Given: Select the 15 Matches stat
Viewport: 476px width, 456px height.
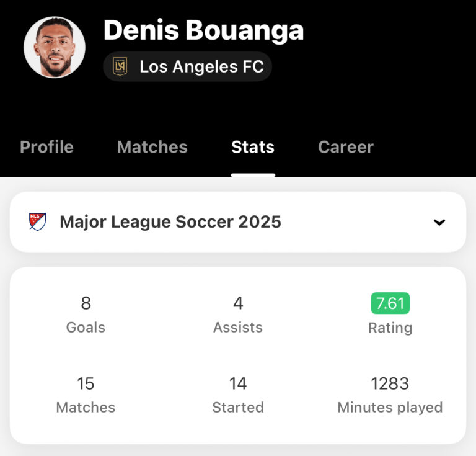Looking at the screenshot, I should 86,394.
